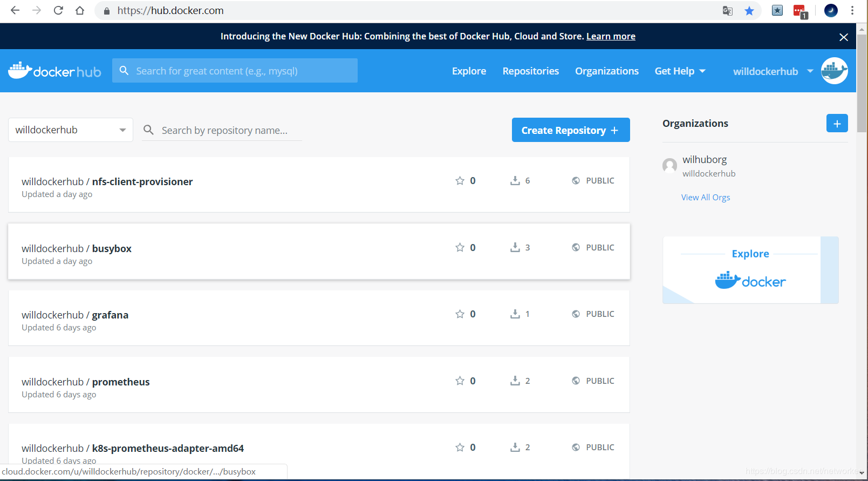Reload the Docker Hub page
The image size is (868, 481).
(x=58, y=10)
